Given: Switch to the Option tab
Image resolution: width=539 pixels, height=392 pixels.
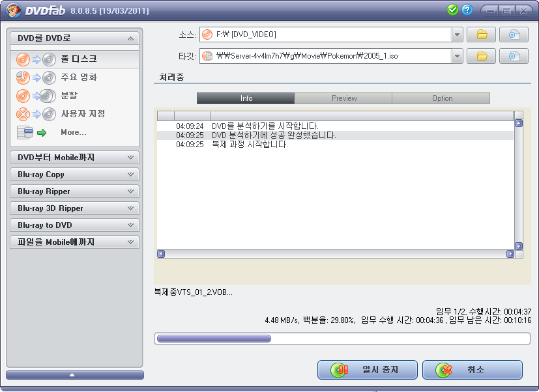Looking at the screenshot, I should click(x=441, y=98).
